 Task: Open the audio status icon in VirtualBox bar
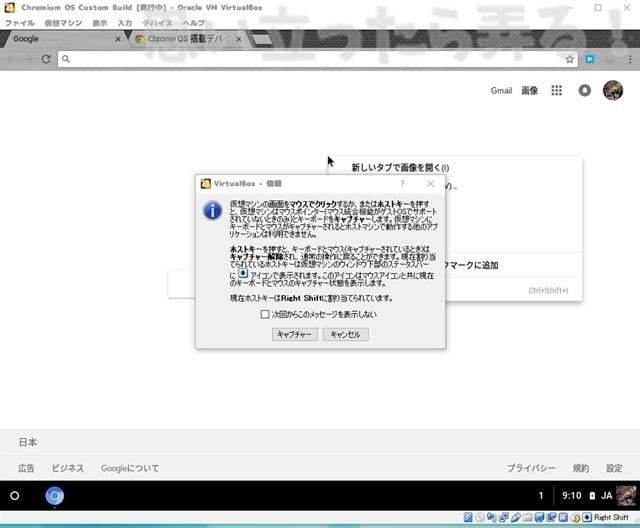pyautogui.click(x=492, y=517)
